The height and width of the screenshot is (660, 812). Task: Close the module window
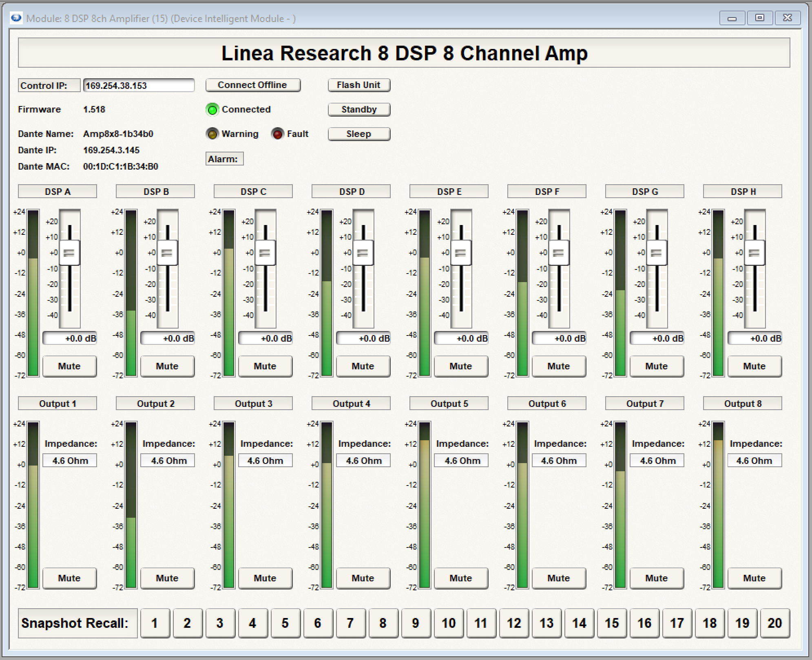[x=787, y=18]
